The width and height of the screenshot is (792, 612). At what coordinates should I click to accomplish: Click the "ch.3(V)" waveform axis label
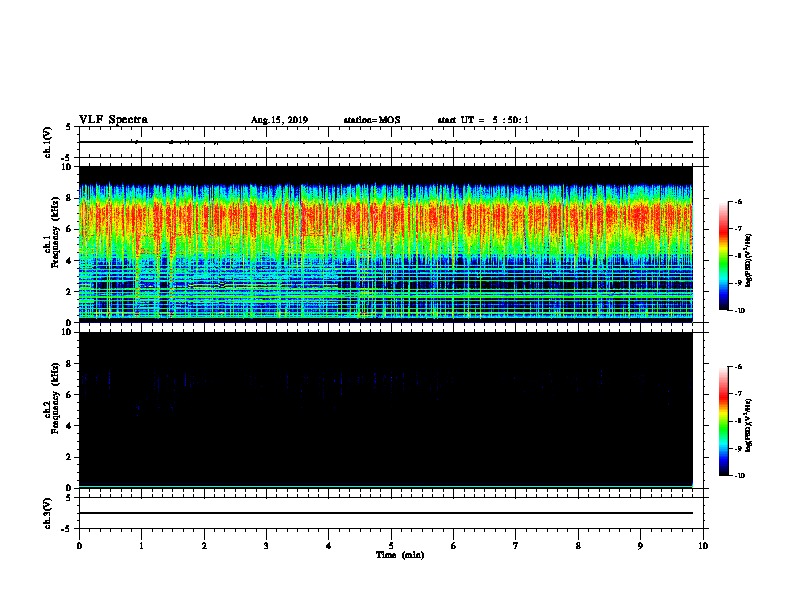(48, 513)
